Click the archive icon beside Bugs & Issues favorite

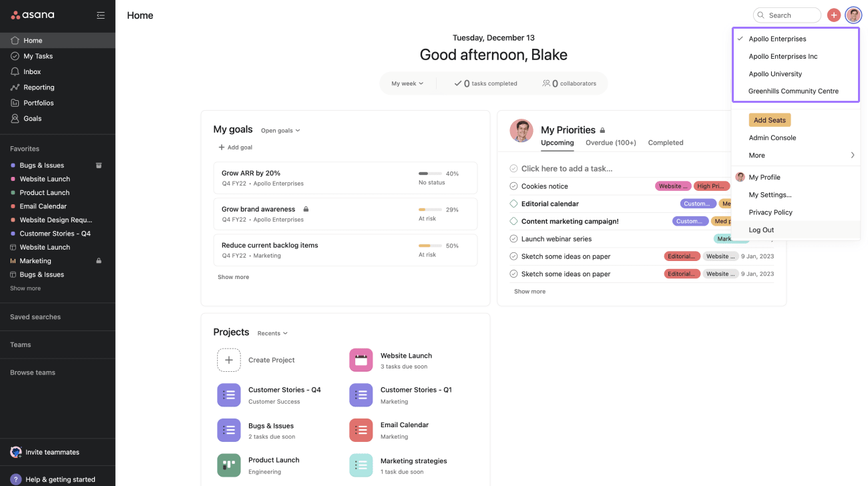pyautogui.click(x=99, y=165)
